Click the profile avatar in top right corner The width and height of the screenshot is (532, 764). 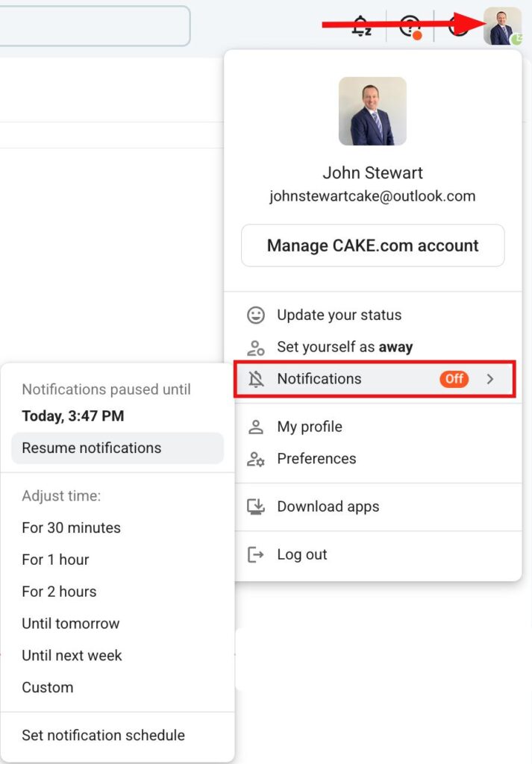coord(501,26)
